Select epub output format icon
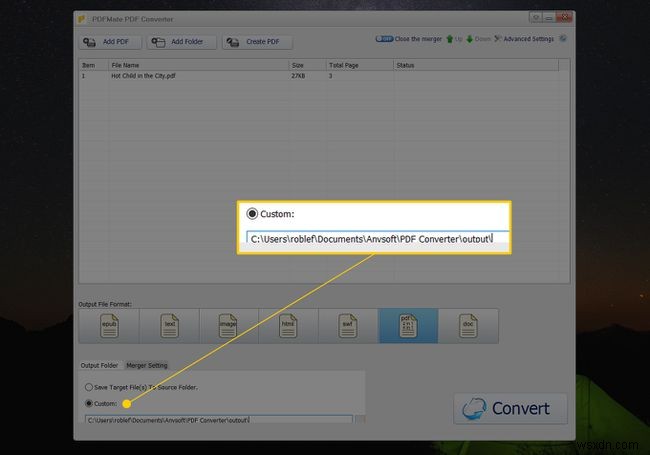The image size is (650, 455). 109,326
